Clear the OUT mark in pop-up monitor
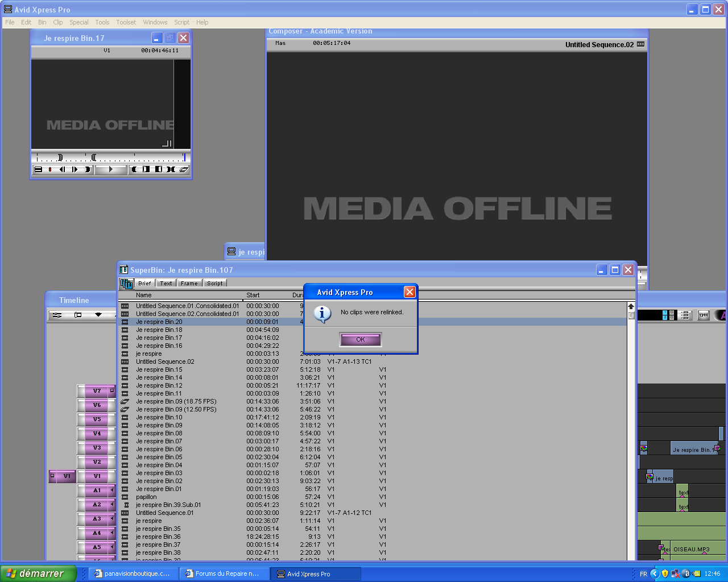Image resolution: width=728 pixels, height=582 pixels. [x=159, y=169]
